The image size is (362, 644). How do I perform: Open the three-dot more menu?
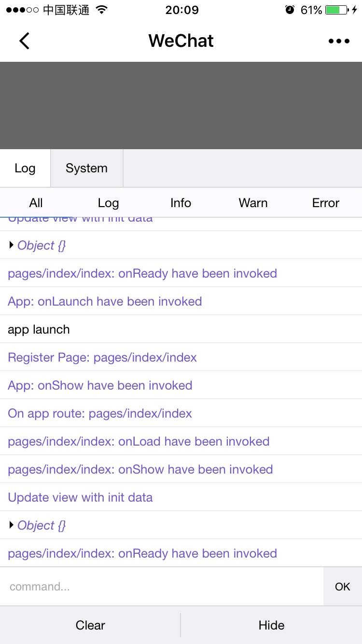click(x=339, y=41)
